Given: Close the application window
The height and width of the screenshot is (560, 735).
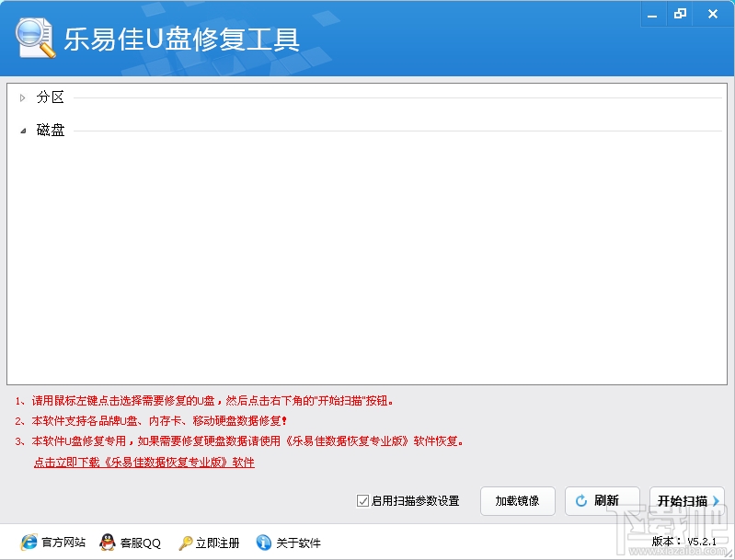Looking at the screenshot, I should pyautogui.click(x=713, y=14).
